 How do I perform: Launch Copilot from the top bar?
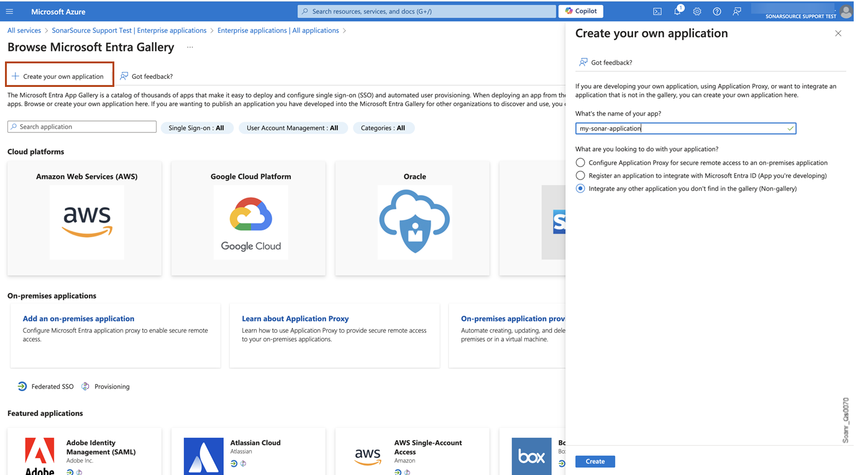tap(580, 11)
